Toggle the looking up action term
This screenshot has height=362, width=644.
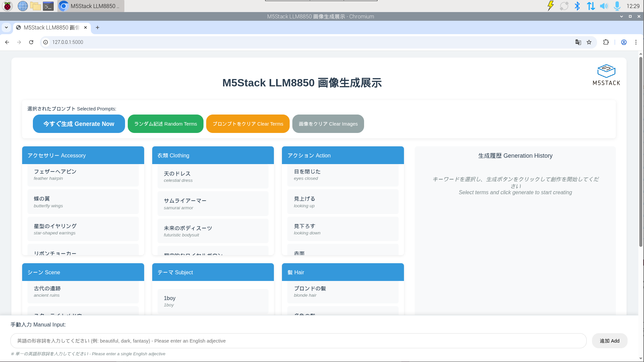pos(343,202)
